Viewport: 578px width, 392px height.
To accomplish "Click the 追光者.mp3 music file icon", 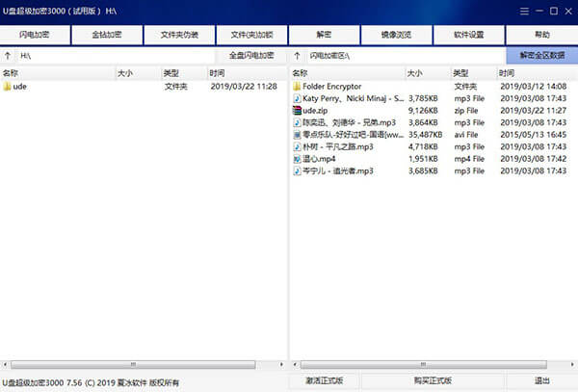I will (297, 170).
